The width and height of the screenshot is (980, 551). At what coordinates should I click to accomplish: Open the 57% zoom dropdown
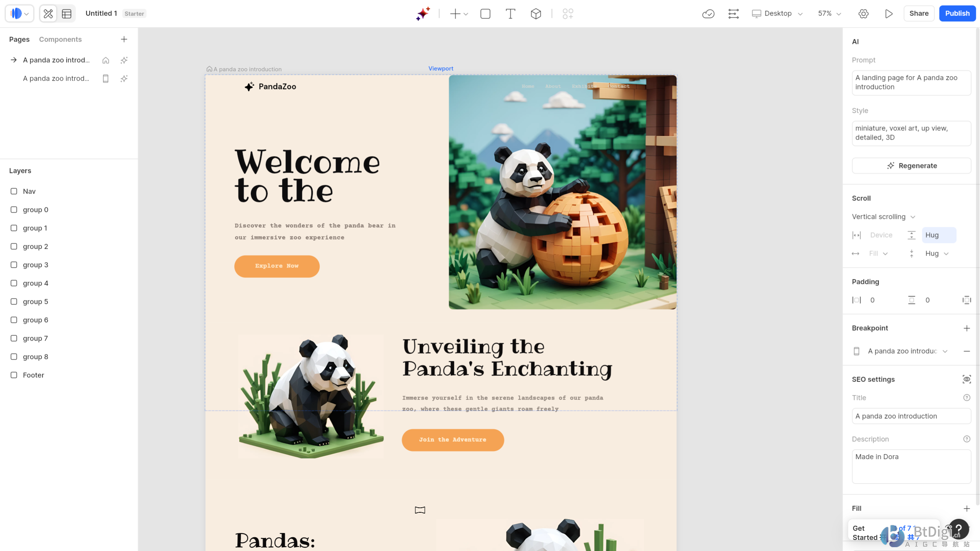830,14
